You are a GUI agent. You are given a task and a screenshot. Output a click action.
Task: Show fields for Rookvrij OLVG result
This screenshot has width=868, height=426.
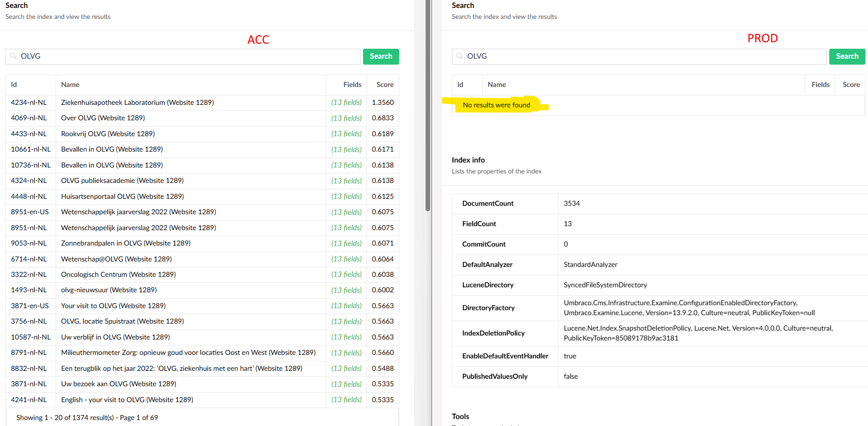click(x=346, y=134)
